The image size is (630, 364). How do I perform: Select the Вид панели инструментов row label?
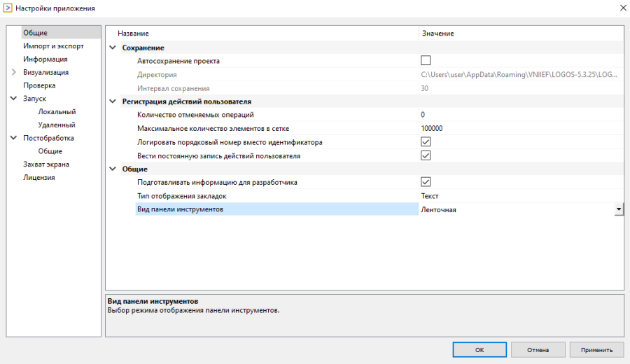(180, 209)
